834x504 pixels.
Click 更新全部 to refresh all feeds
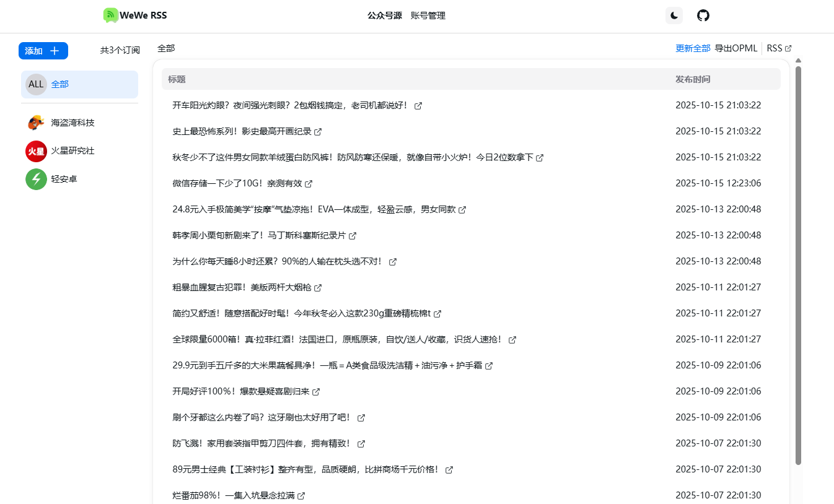(692, 48)
